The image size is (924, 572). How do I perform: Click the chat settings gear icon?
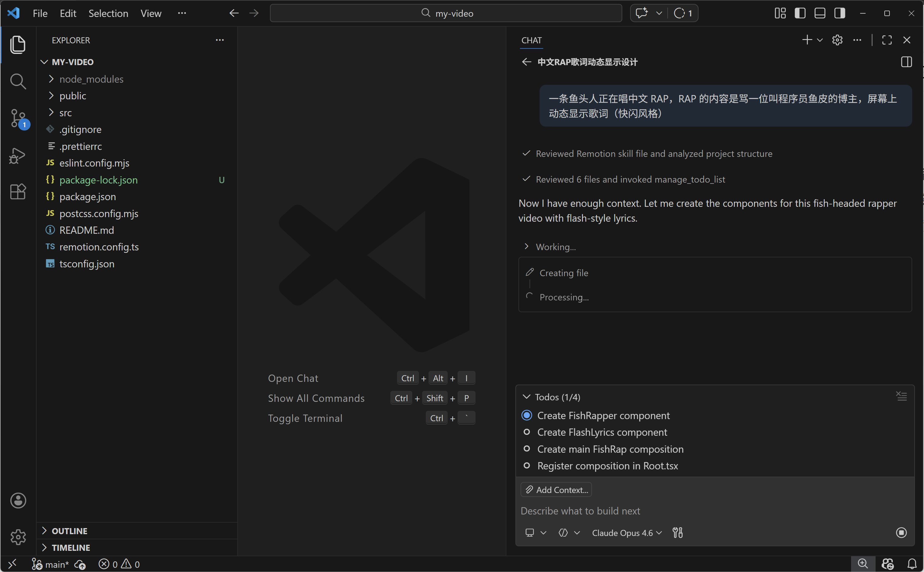point(837,40)
